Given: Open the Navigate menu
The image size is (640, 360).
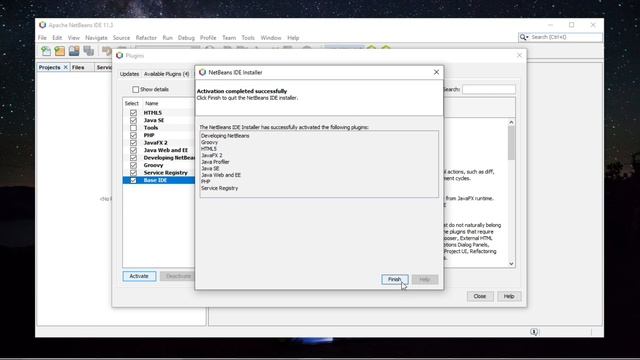Looking at the screenshot, I should [x=96, y=38].
